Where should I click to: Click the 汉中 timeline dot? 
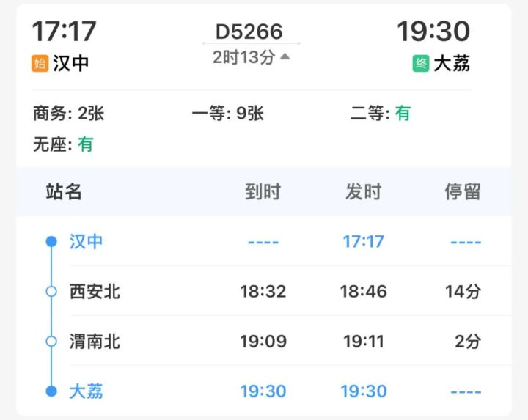pos(51,241)
